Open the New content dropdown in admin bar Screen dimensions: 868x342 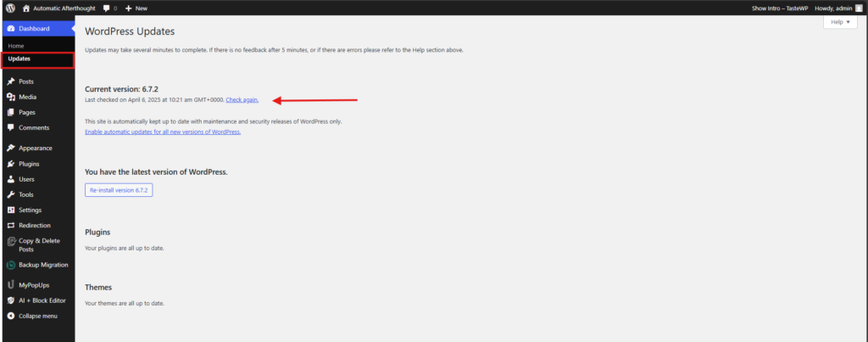point(136,8)
